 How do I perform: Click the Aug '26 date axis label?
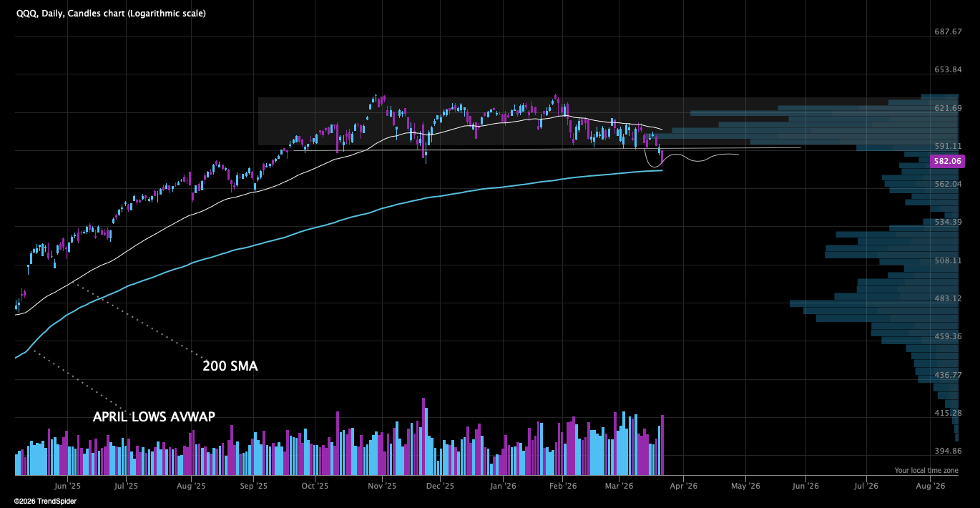[x=930, y=486]
